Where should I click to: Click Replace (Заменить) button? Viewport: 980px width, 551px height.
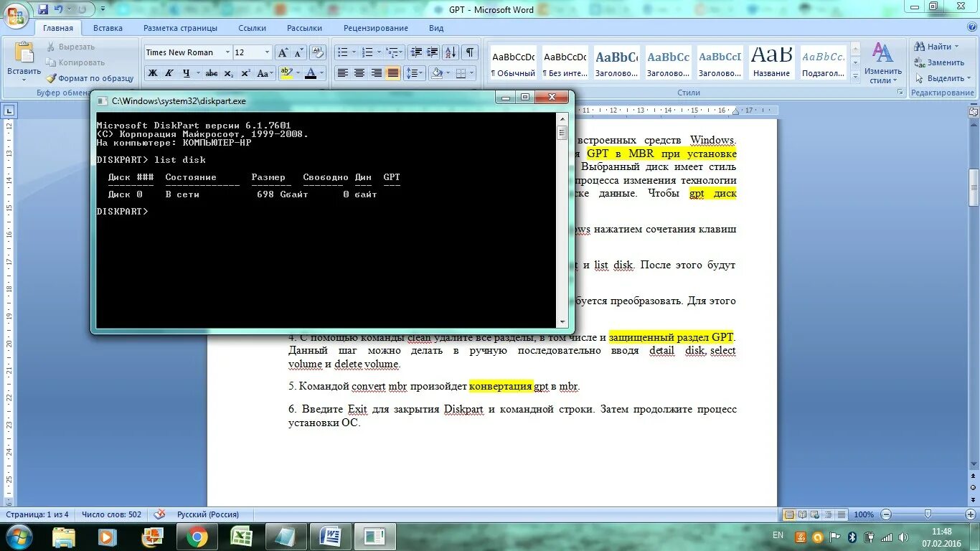pos(940,62)
